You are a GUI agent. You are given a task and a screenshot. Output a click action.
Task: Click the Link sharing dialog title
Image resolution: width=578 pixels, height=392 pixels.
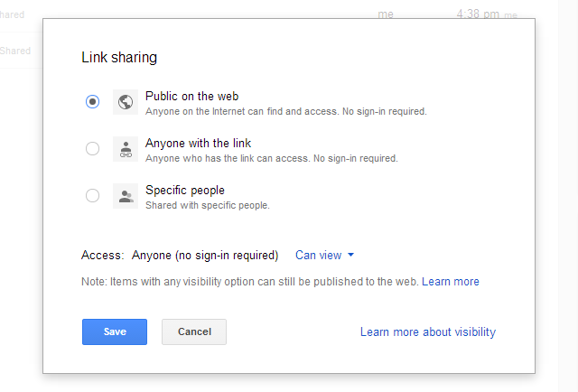click(119, 58)
